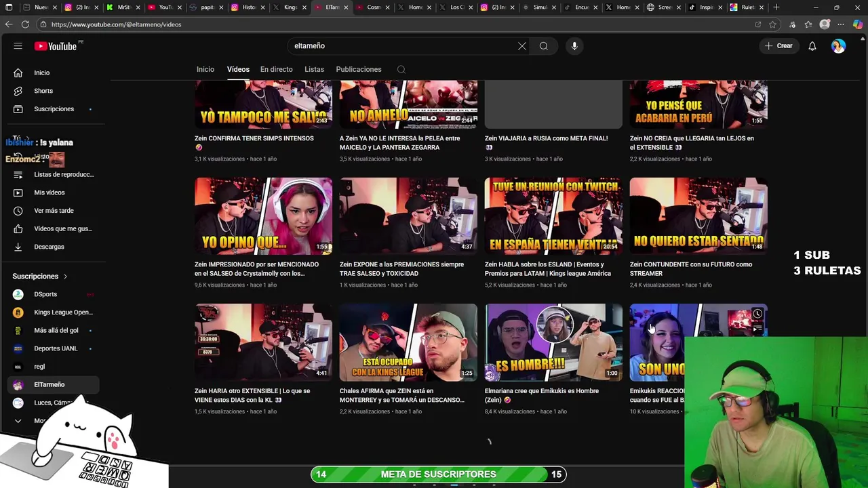
Task: Go to the YouTube logo home
Action: [56, 46]
